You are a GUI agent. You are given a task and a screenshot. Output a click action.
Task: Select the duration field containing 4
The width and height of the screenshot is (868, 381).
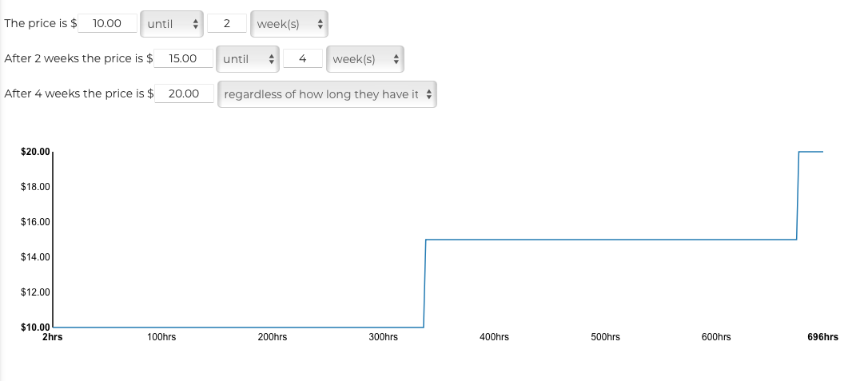click(302, 59)
